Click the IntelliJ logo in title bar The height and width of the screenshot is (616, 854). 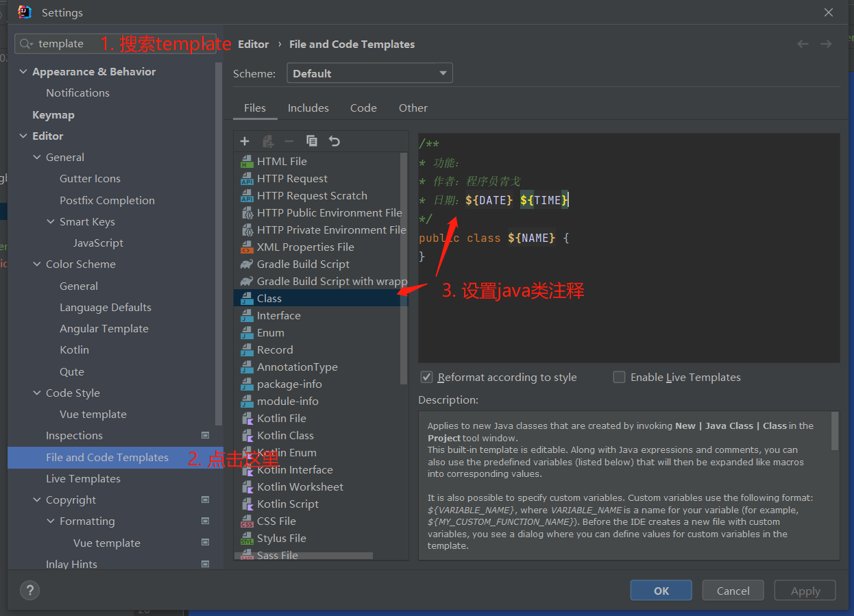[25, 12]
